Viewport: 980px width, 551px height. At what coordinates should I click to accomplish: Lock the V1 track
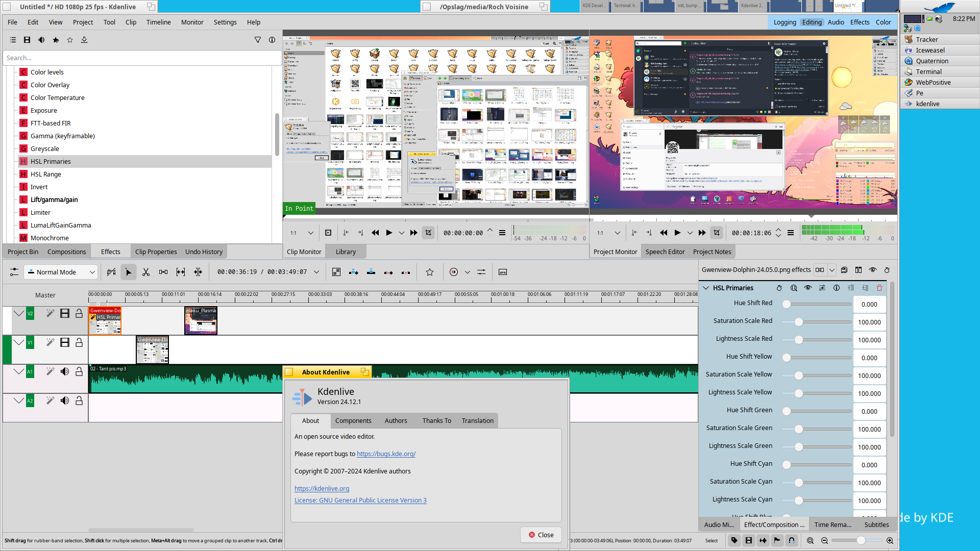79,342
